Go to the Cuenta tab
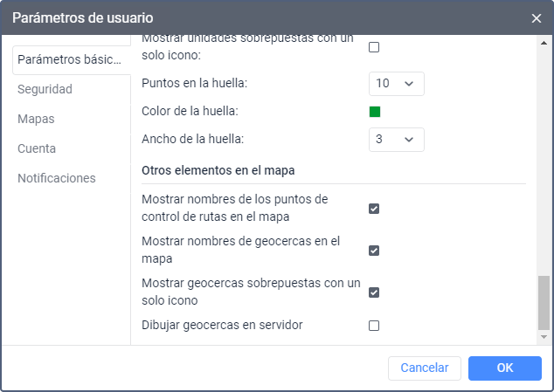The image size is (554, 392). [37, 148]
